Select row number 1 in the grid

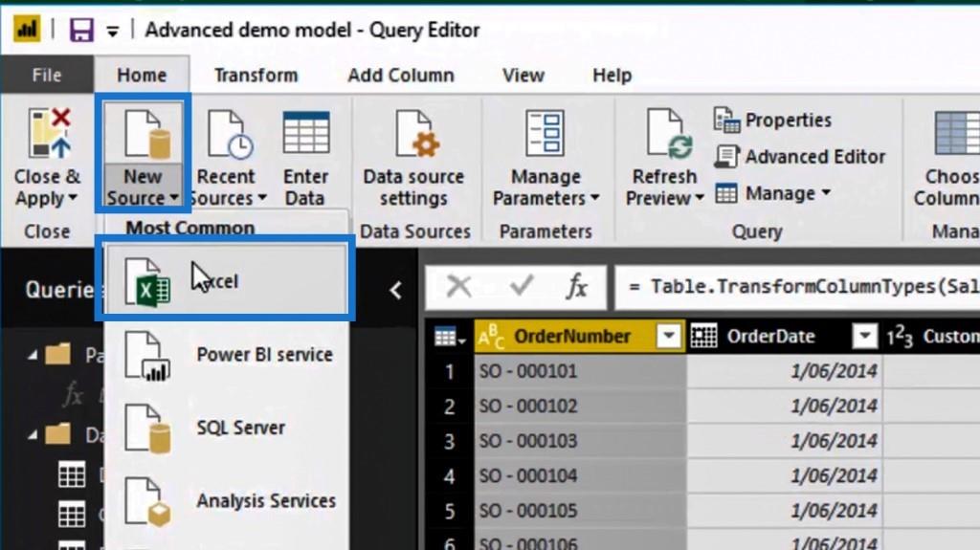pyautogui.click(x=450, y=372)
